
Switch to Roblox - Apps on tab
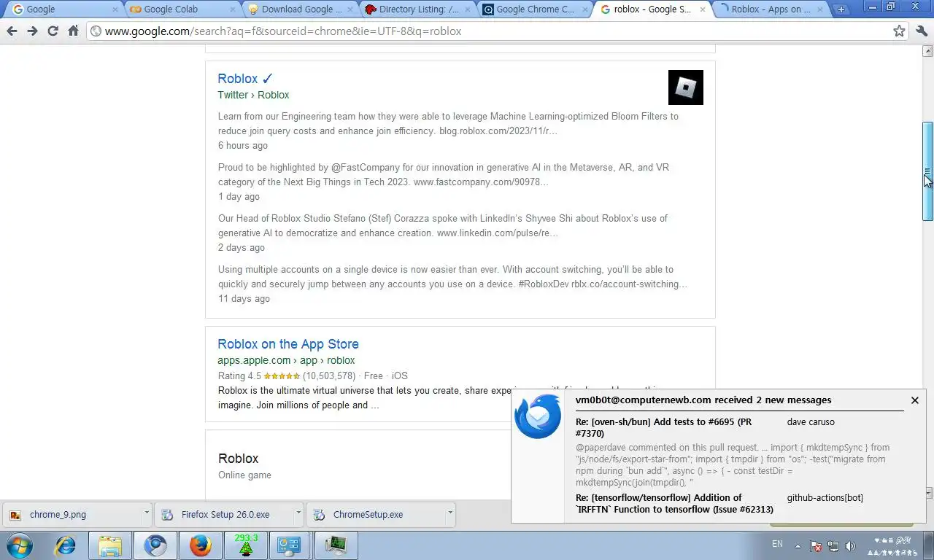(771, 9)
